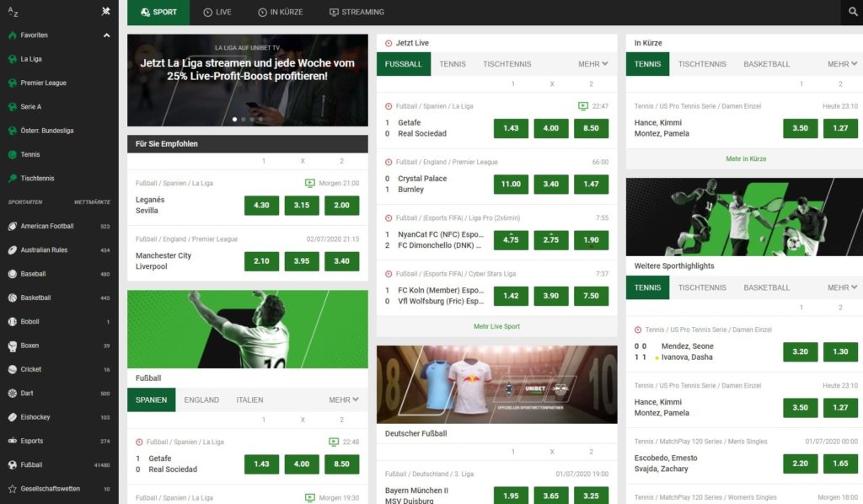Open the IN KÜRZE top tab

coord(280,12)
